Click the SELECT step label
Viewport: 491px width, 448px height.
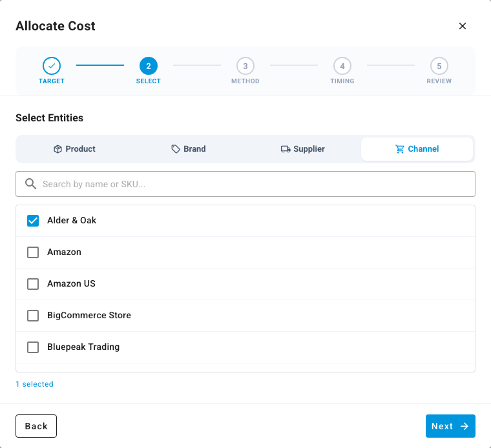click(149, 81)
